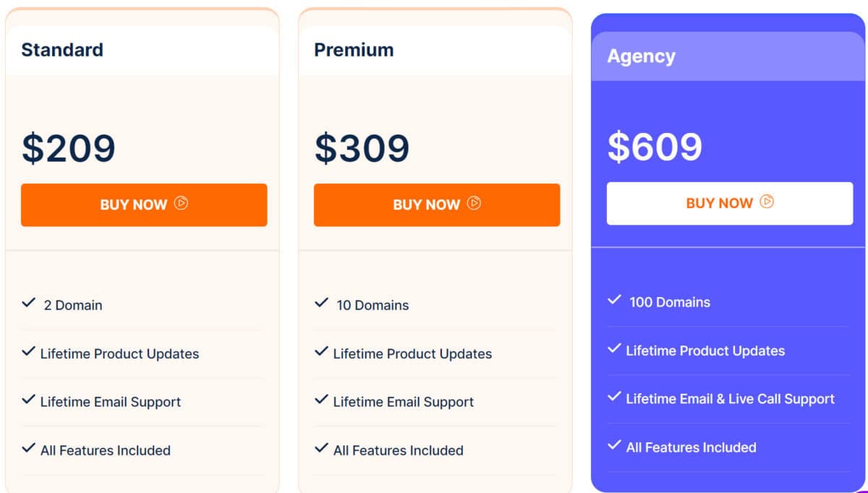Buy the Standard plan for $209
Viewport: 868px width, 493px height.
[x=144, y=205]
